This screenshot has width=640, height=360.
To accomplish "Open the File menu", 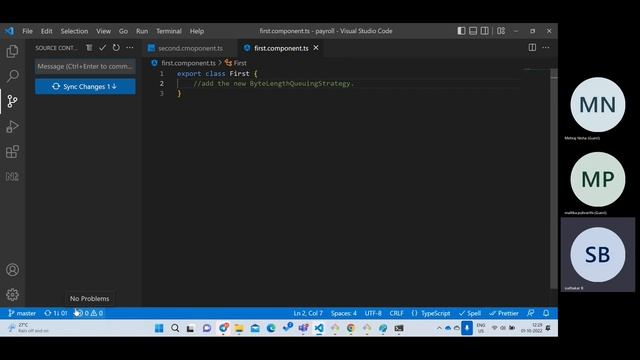I will (27, 31).
